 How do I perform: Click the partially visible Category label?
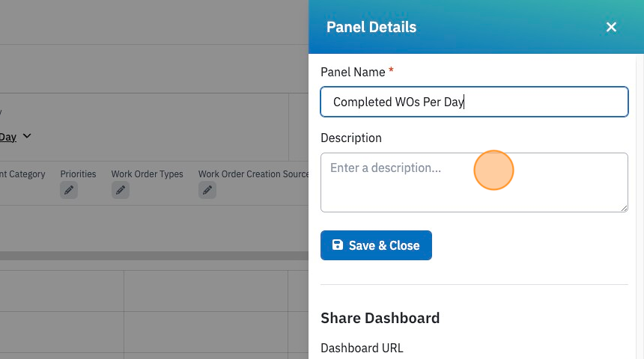(x=22, y=174)
